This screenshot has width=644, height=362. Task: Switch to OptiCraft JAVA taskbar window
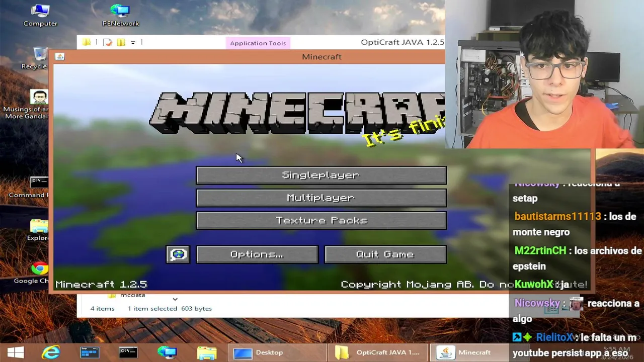click(377, 352)
